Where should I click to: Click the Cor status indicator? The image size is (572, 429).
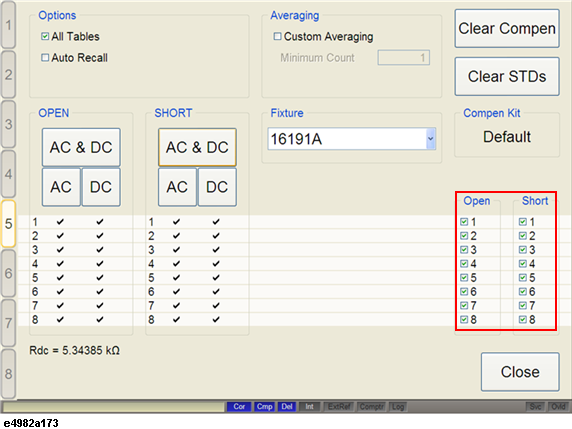click(x=239, y=406)
